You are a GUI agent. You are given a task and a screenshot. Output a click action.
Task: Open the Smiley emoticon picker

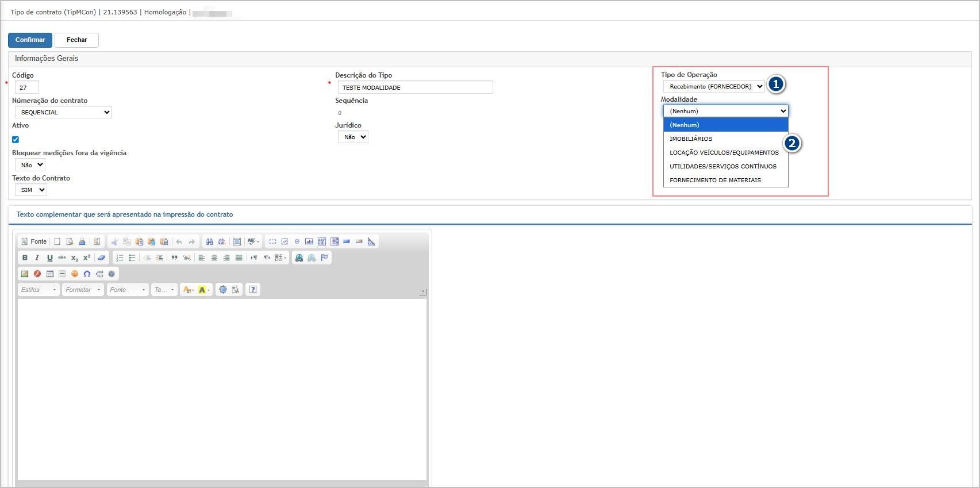tap(75, 274)
